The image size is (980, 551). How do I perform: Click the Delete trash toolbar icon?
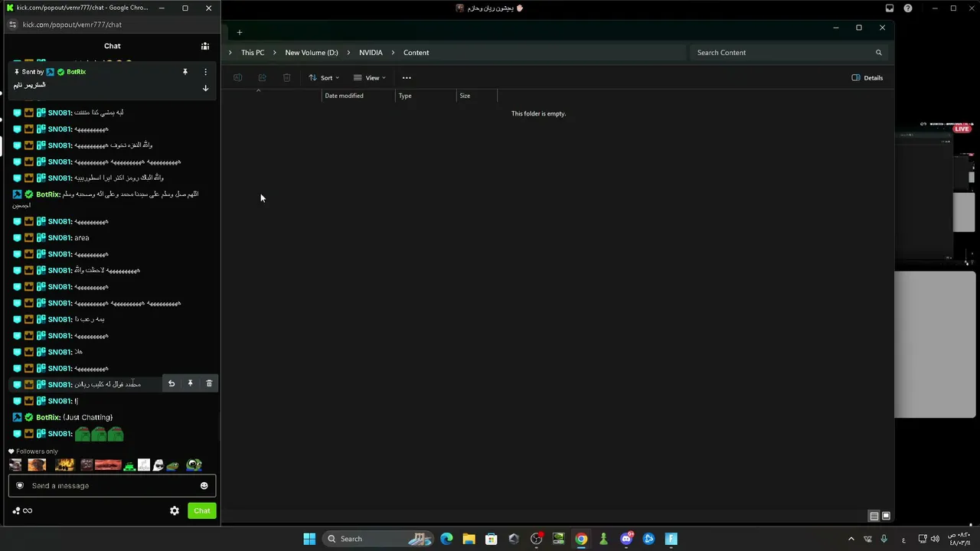pos(286,77)
